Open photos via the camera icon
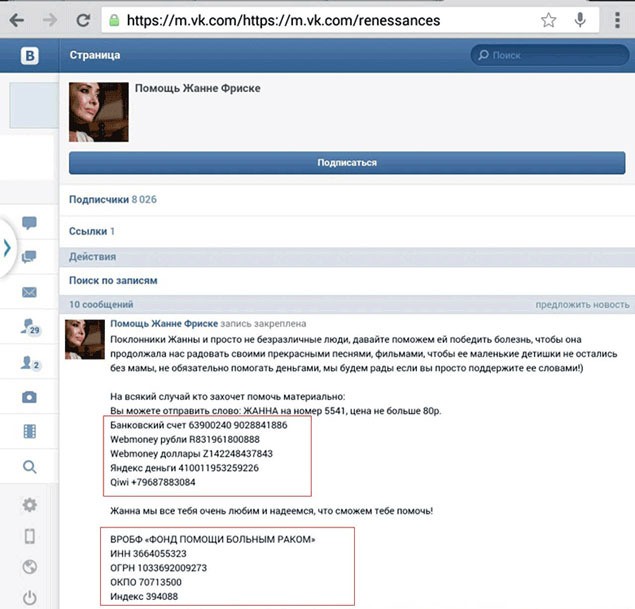This screenshot has height=609, width=635. (29, 397)
